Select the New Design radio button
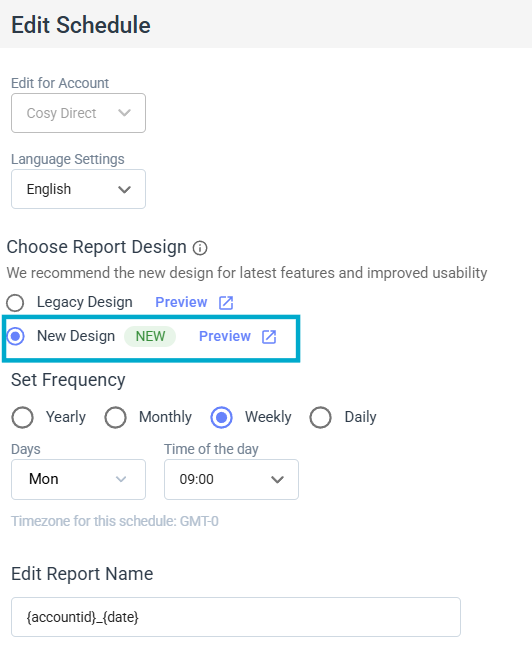 coord(15,336)
